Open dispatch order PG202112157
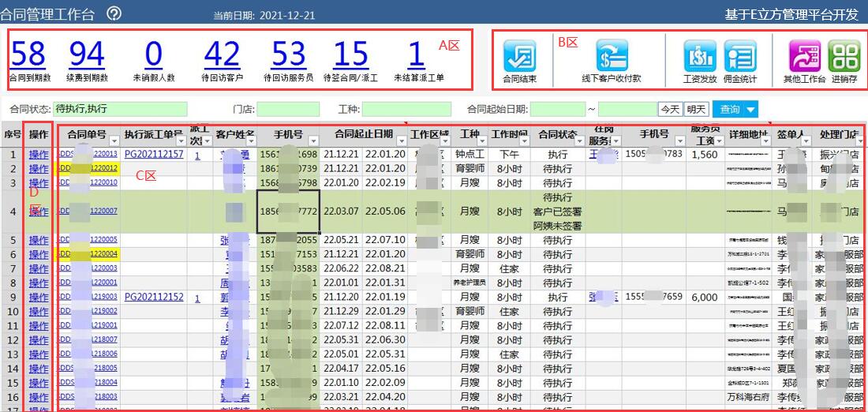The width and height of the screenshot is (868, 412). coord(154,154)
